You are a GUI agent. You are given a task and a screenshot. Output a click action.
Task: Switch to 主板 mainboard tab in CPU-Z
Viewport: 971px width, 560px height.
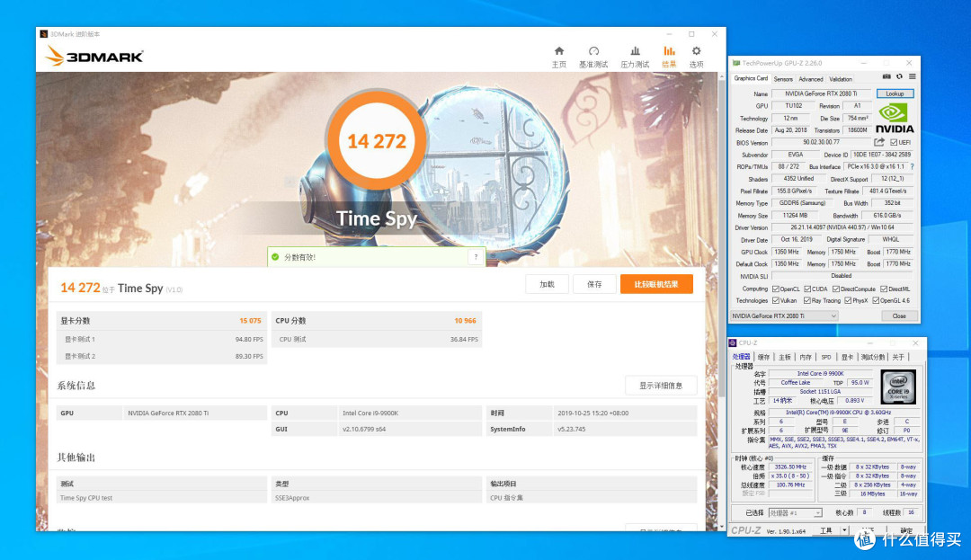785,357
